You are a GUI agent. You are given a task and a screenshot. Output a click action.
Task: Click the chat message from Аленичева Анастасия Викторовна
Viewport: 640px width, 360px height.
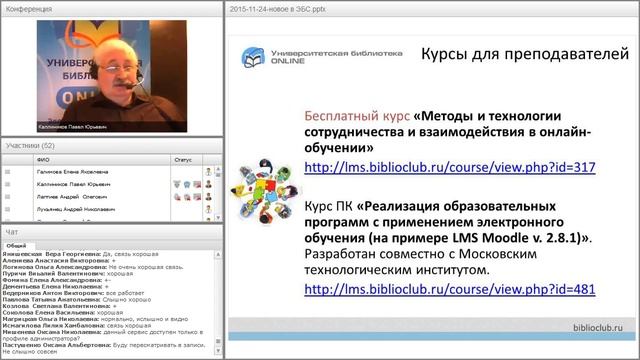tap(59, 260)
